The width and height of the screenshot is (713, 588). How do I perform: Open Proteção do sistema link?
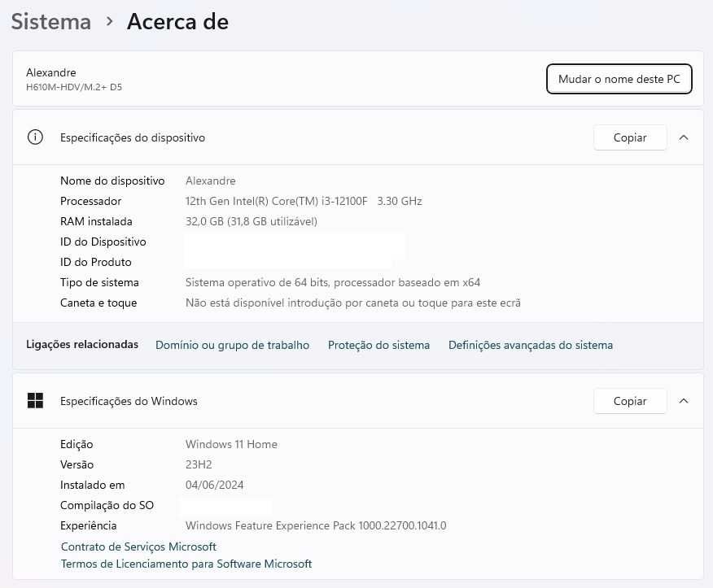click(378, 346)
